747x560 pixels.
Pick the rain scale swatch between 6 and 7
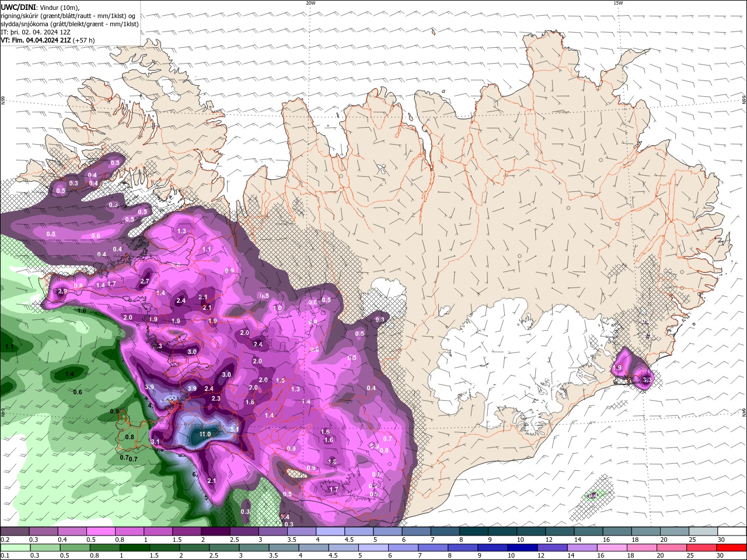[x=402, y=548]
